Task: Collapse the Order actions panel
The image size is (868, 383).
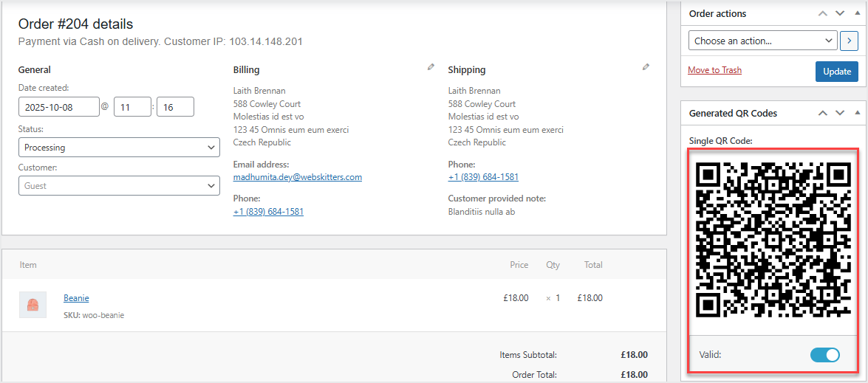Action: pyautogui.click(x=857, y=13)
